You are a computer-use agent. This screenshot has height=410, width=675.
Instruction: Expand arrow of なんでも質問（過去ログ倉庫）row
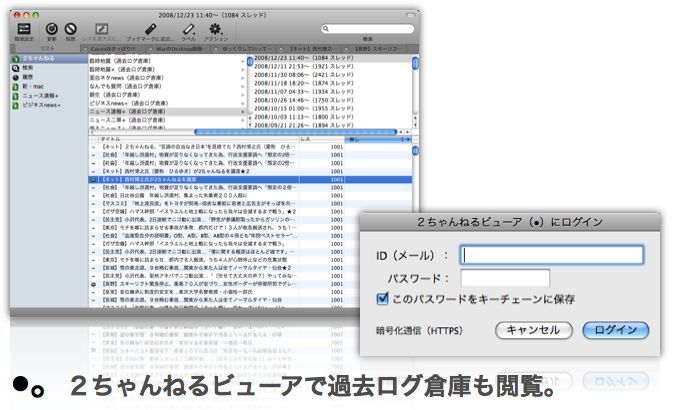pos(243,87)
